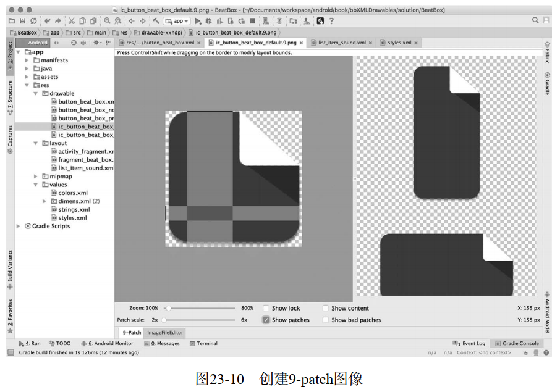
Task: Switch to the ImageFileEditor tab
Action: point(164,332)
